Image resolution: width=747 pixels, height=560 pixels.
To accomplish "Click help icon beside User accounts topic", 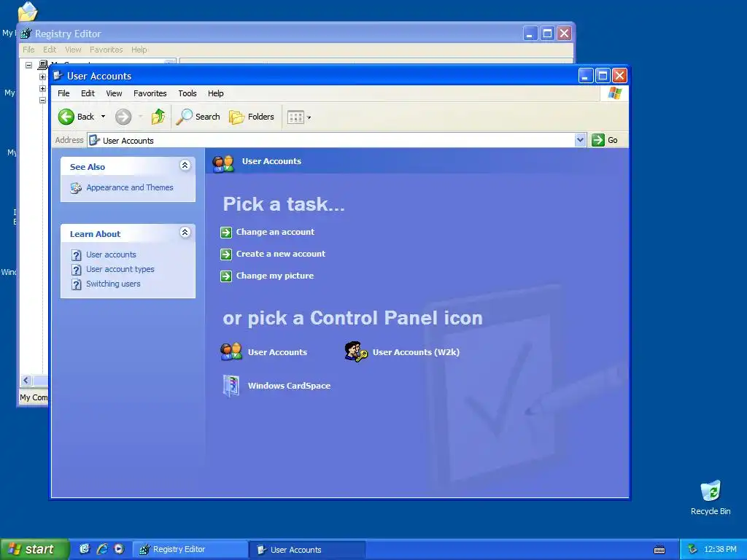I will (76, 255).
